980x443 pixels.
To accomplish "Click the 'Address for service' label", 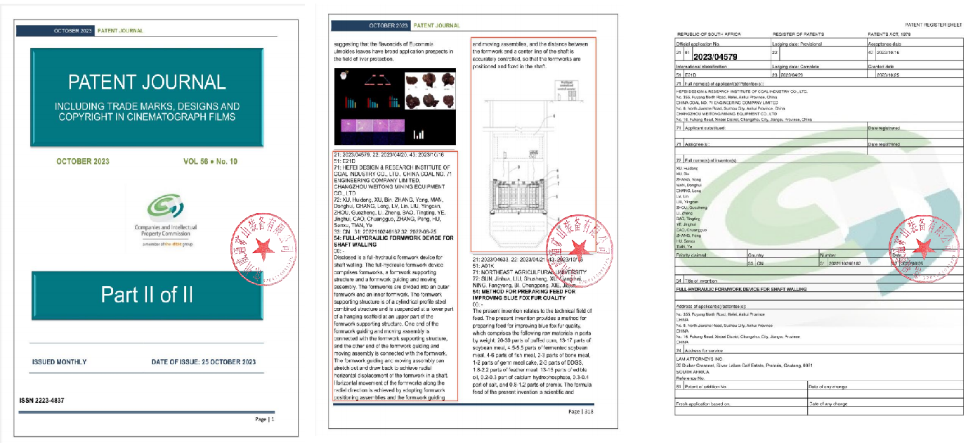I will click(x=705, y=349).
